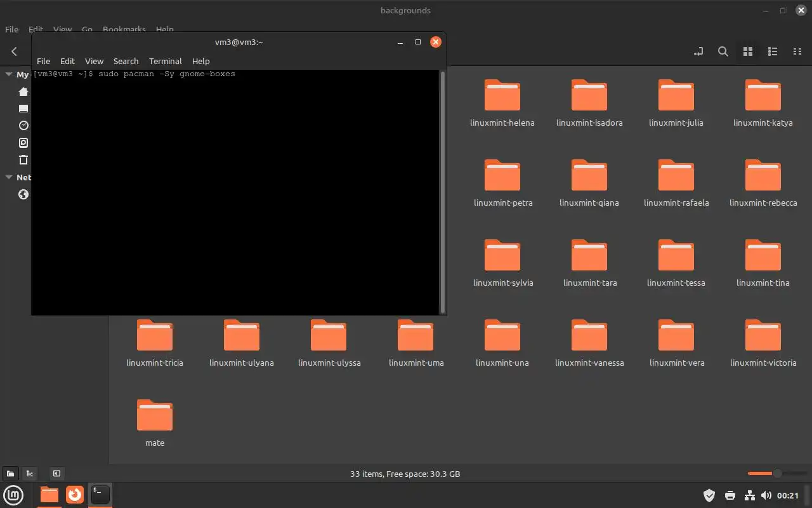Hide the file manager sidebar

coord(56,473)
